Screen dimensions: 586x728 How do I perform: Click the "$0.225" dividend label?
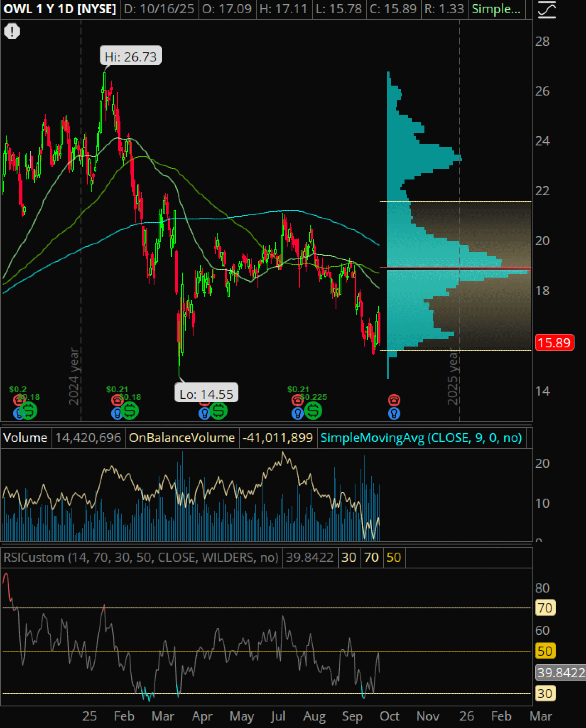pos(314,397)
